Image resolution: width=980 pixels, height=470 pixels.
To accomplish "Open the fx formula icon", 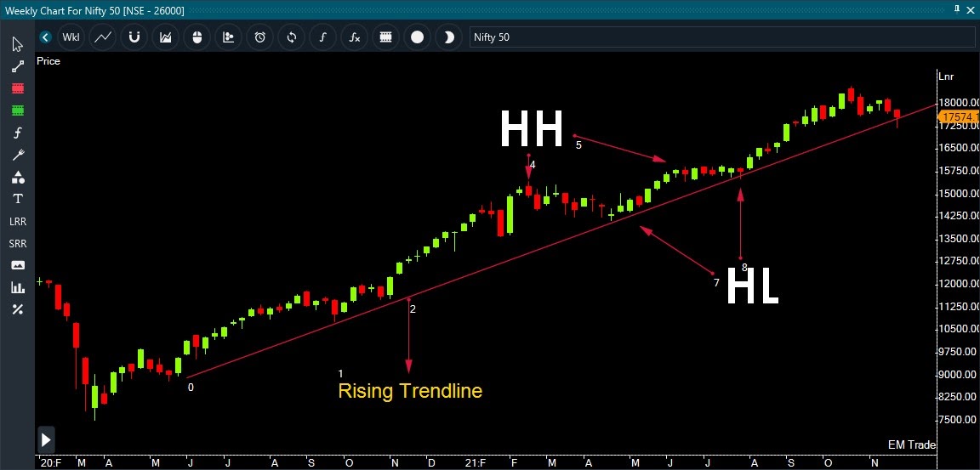I will pyautogui.click(x=355, y=37).
